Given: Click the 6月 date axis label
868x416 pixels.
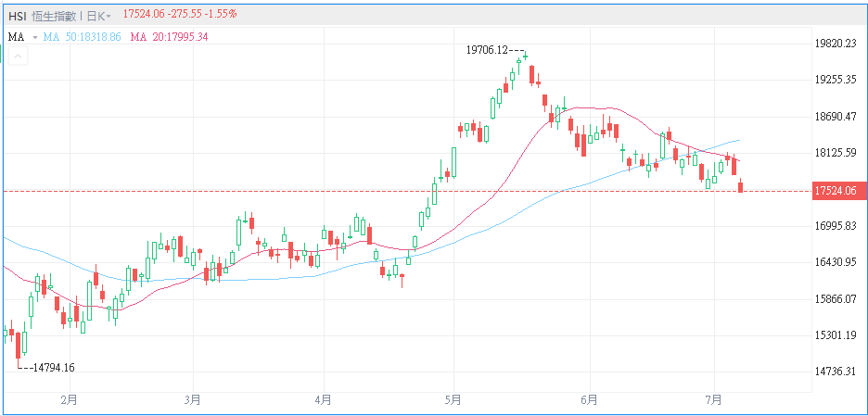Looking at the screenshot, I should point(590,398).
